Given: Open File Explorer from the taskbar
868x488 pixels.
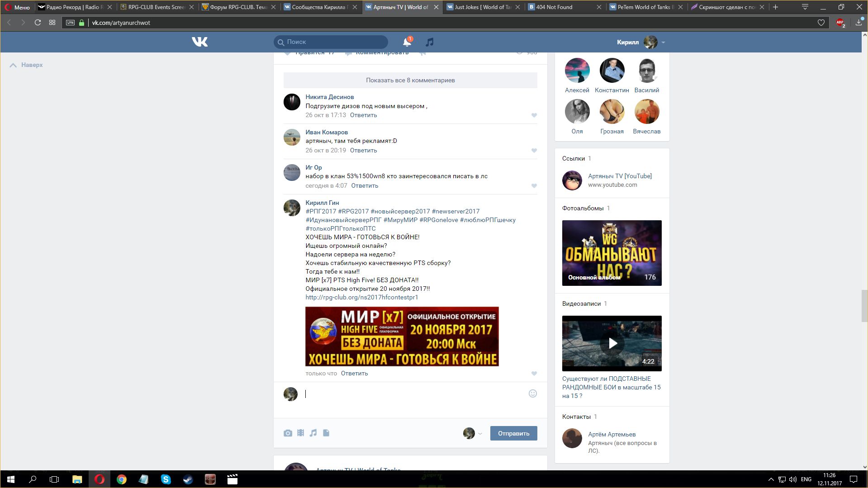Looking at the screenshot, I should [x=77, y=479].
